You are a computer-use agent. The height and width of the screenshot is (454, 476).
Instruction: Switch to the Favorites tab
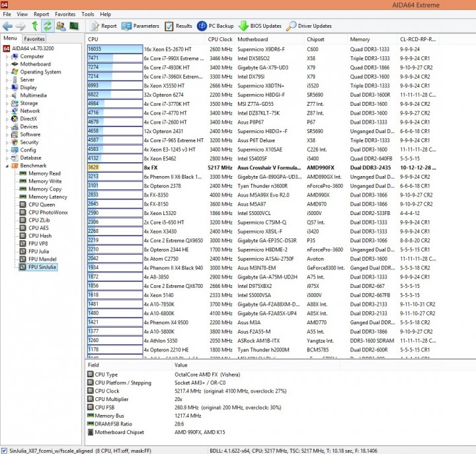(34, 39)
